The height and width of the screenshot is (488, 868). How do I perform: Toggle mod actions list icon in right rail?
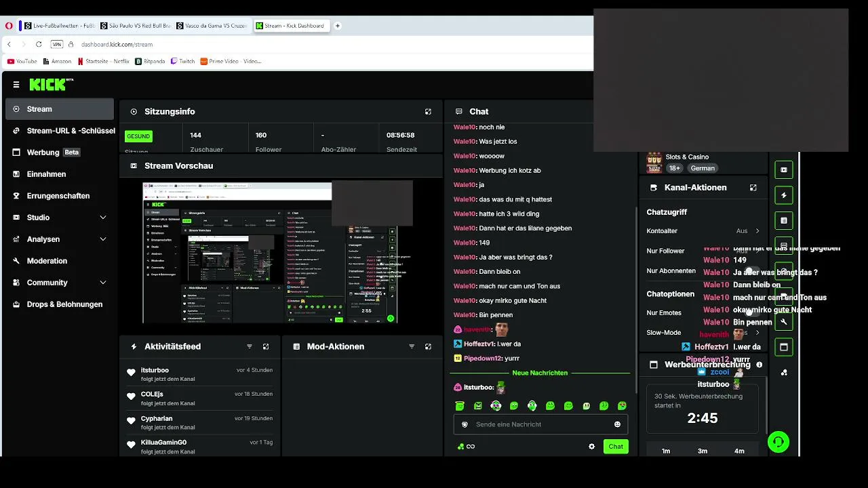[x=784, y=220]
